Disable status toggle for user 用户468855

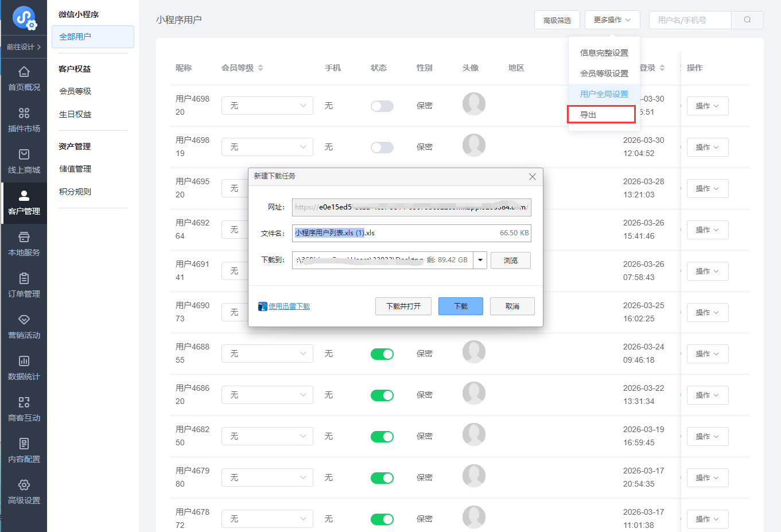pos(382,354)
